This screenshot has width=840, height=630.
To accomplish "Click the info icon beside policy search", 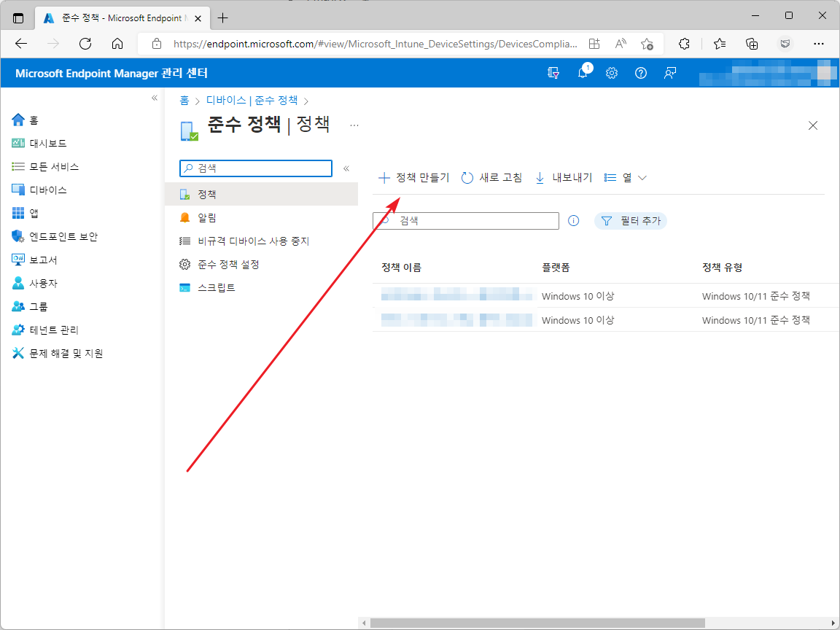I will 573,221.
